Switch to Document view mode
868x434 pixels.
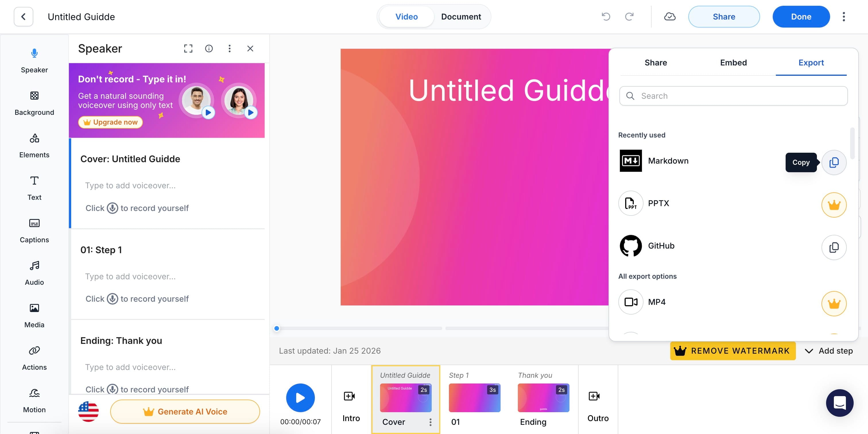pos(461,17)
